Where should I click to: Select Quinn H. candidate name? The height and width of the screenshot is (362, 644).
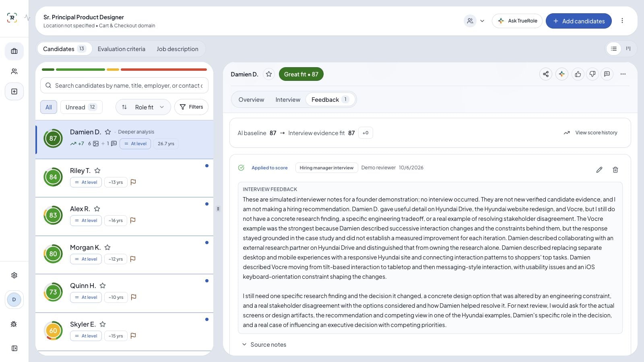[x=83, y=286]
